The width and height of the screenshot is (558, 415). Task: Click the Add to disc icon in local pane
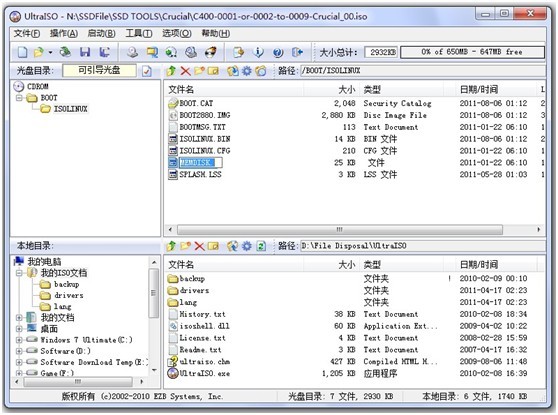(x=233, y=246)
